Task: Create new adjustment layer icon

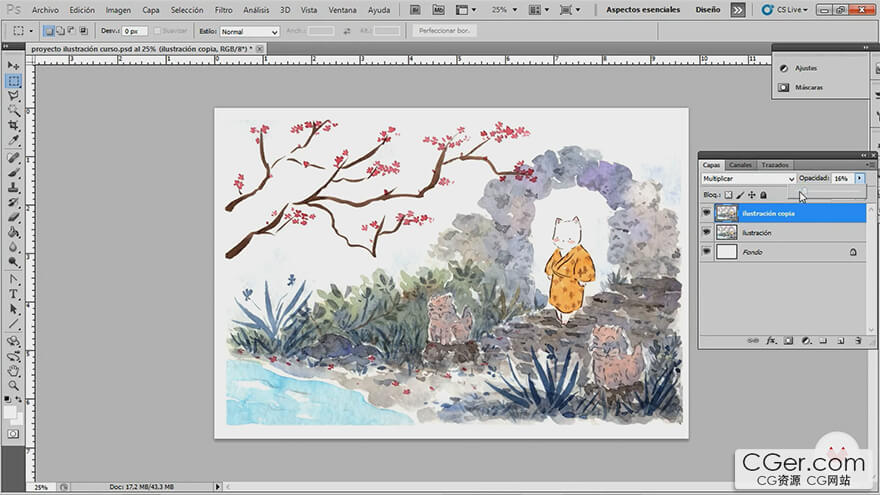Action: [x=806, y=341]
